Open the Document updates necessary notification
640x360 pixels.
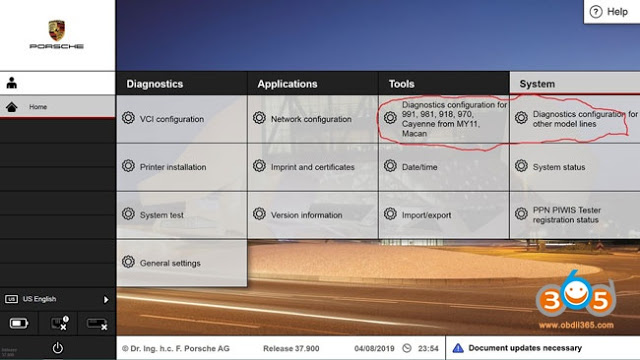coord(543,348)
